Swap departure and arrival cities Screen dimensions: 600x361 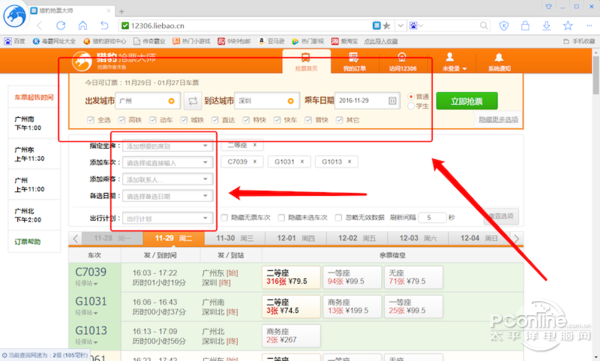[192, 101]
